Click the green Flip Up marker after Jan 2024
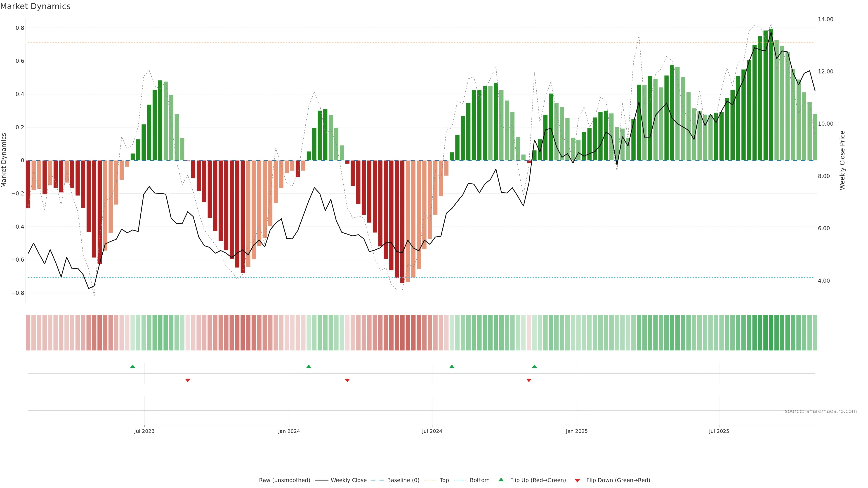This screenshot has width=868, height=488. coord(309,366)
